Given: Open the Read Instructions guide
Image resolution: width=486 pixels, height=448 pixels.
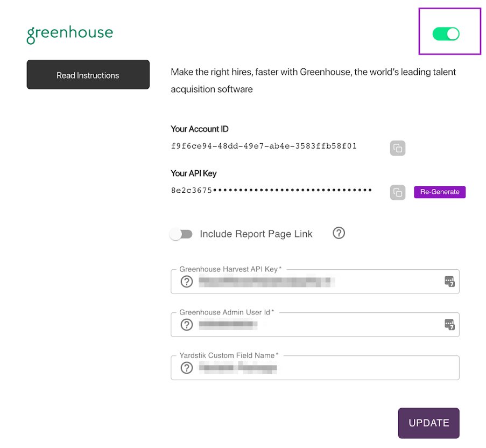Looking at the screenshot, I should pos(88,75).
